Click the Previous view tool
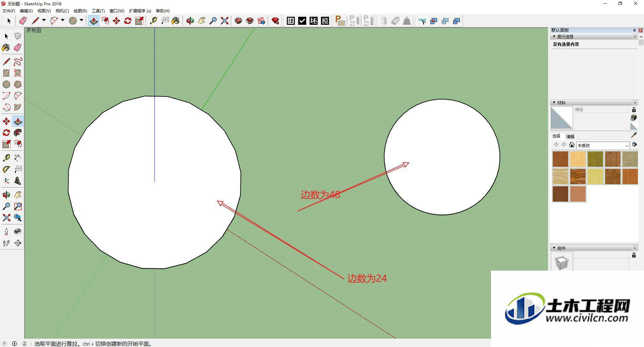This screenshot has width=644, height=347. [18, 218]
